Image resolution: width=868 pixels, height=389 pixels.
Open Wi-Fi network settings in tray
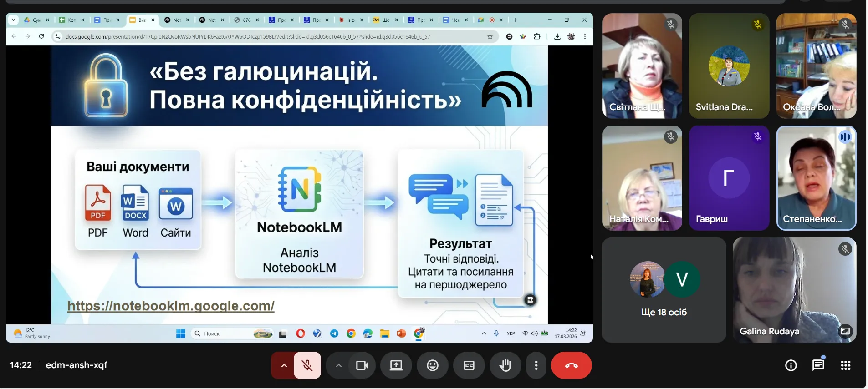(x=525, y=333)
